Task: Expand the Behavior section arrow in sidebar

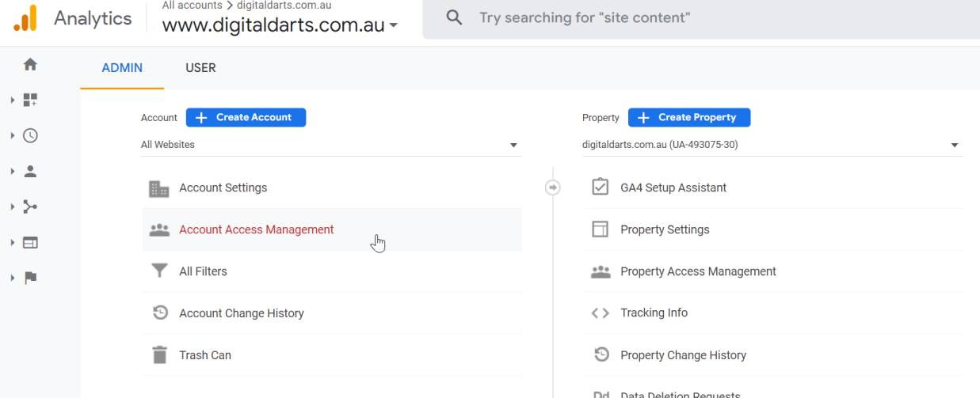Action: coord(13,242)
